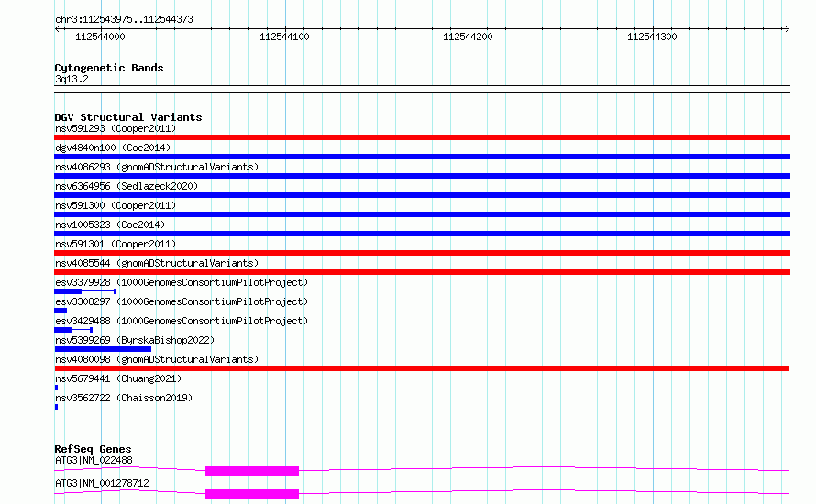Screen dimensions: 816x504
Task: Click the 112544200 ruler tick label
Action: (x=468, y=37)
